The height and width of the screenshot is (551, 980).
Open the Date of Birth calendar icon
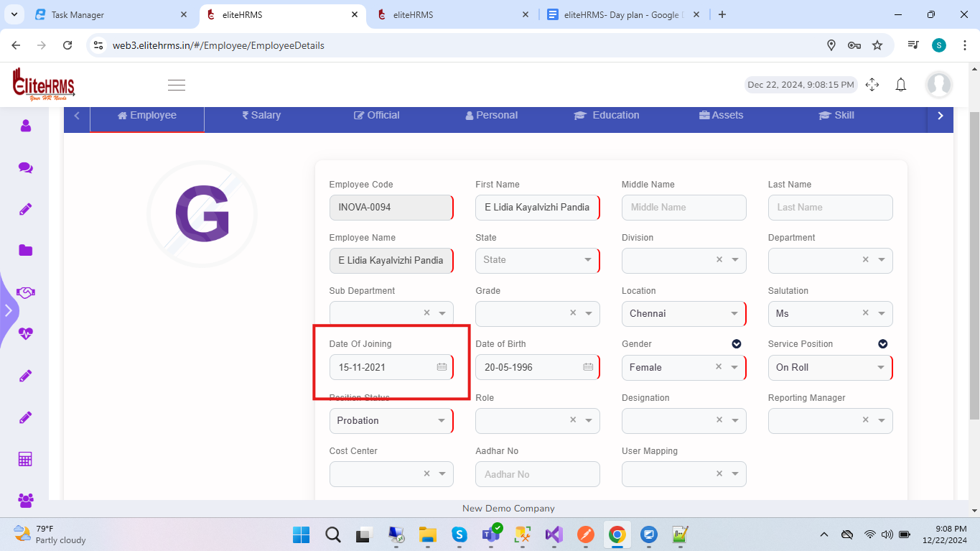[x=588, y=367]
